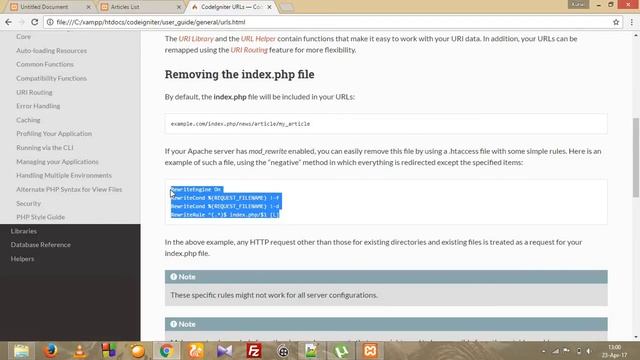Open the volume speaker tray icon

[589, 351]
